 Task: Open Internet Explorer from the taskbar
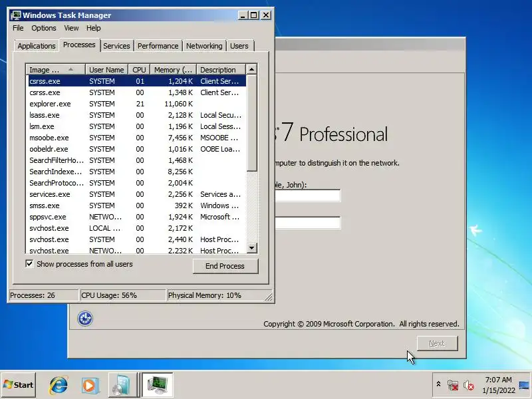[x=59, y=385]
